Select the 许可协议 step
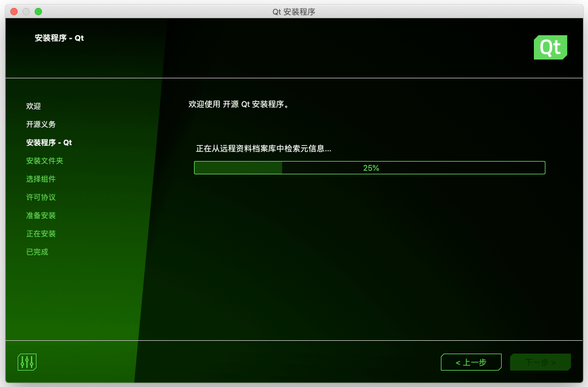This screenshot has width=588, height=387. pos(41,197)
